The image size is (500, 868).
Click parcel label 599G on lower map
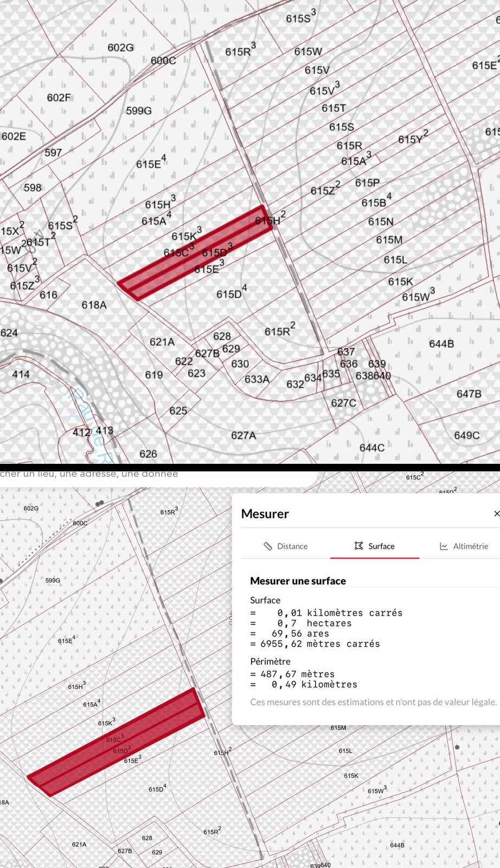(53, 580)
